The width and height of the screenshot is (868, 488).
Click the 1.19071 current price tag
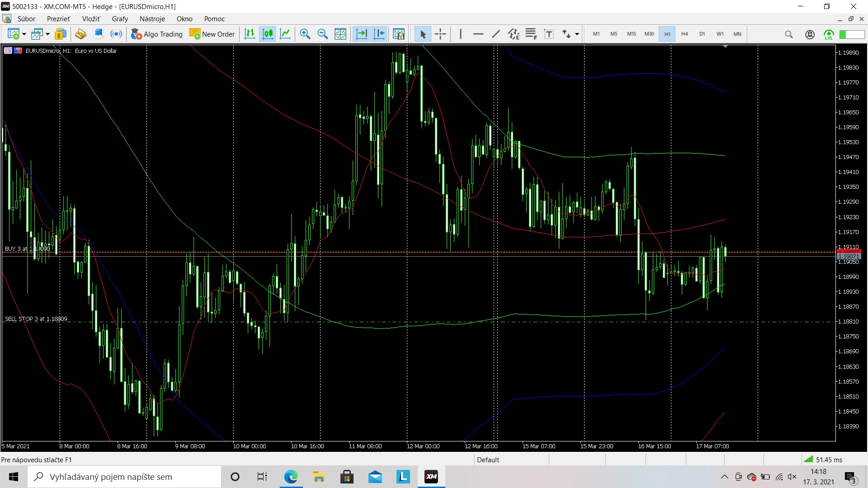click(x=849, y=256)
